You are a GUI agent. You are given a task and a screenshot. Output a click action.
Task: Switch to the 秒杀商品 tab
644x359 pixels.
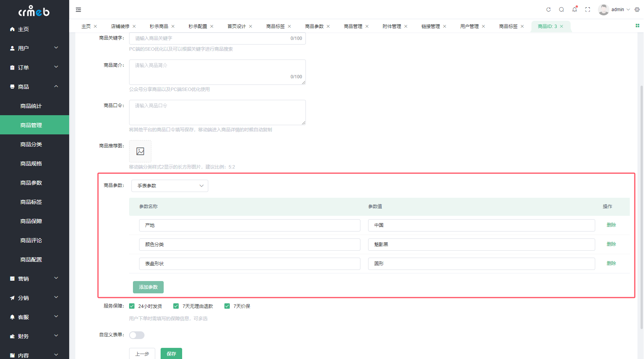coord(159,26)
